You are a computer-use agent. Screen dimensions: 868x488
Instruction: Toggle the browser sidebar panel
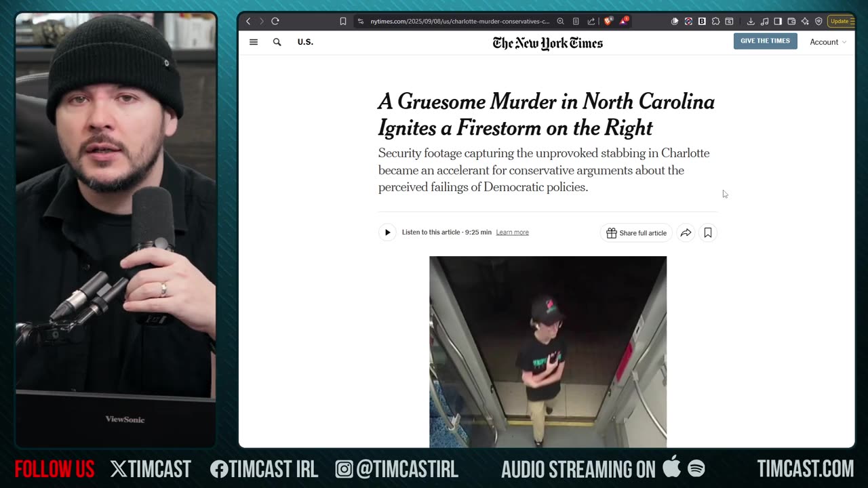pos(778,21)
